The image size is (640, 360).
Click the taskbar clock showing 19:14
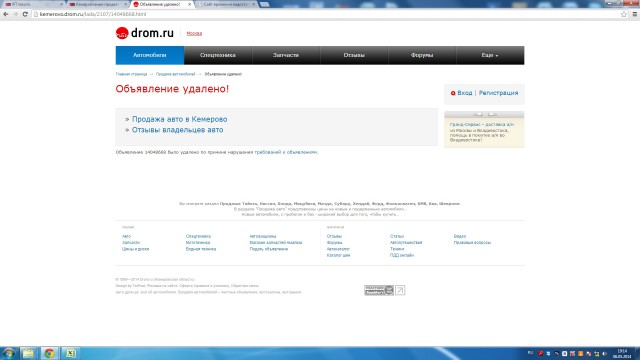click(x=622, y=353)
